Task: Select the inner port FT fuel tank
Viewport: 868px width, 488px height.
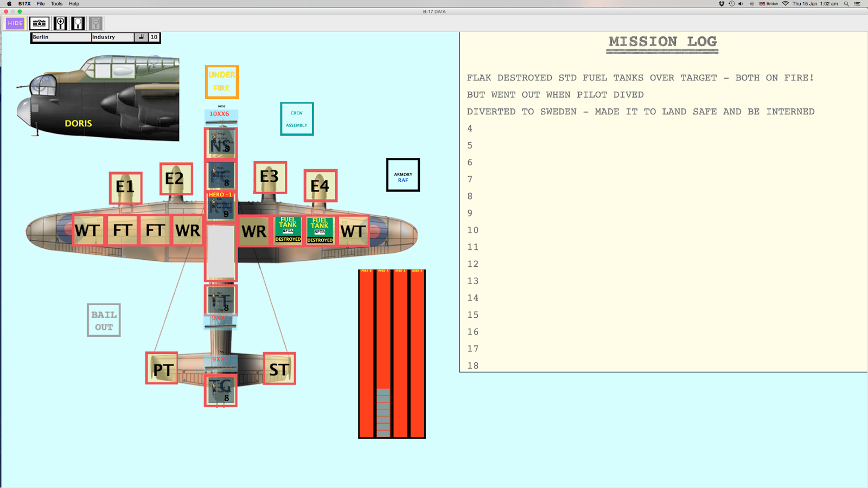Action: click(x=155, y=230)
